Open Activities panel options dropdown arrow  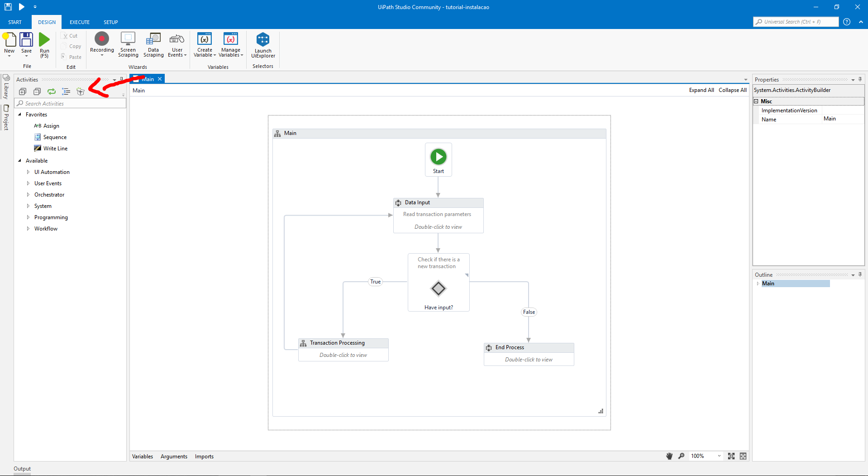click(x=114, y=80)
